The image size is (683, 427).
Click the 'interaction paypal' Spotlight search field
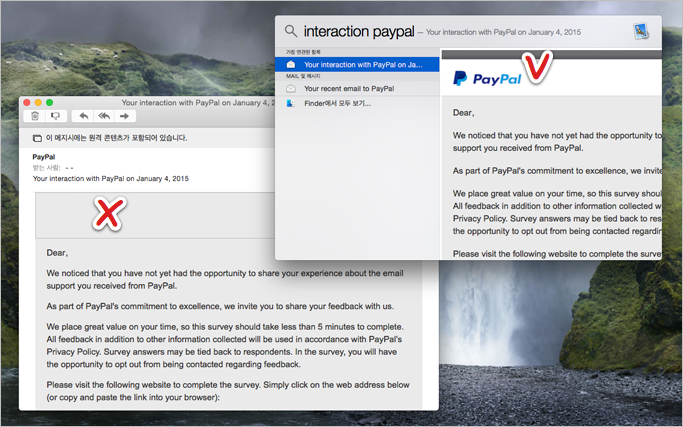[x=359, y=31]
